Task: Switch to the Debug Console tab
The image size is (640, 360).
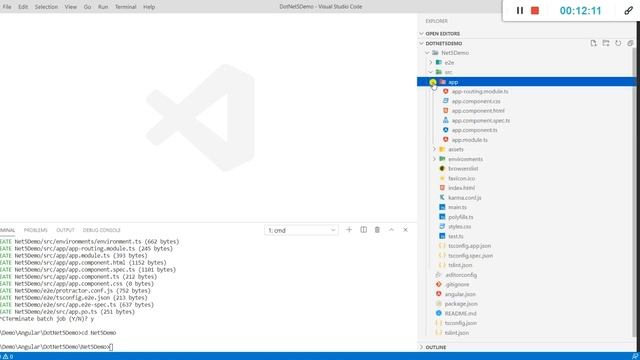Action: [102, 230]
